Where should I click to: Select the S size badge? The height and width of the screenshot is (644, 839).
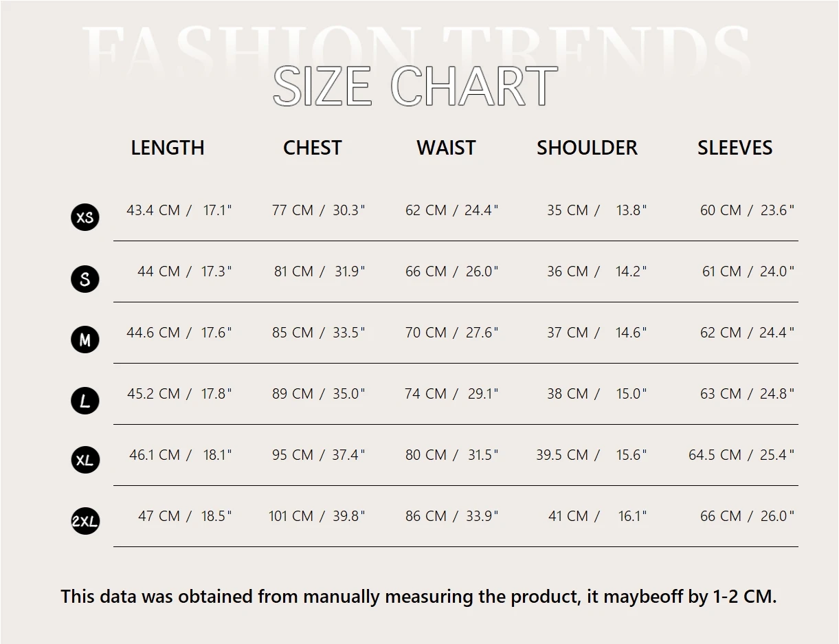coord(85,278)
